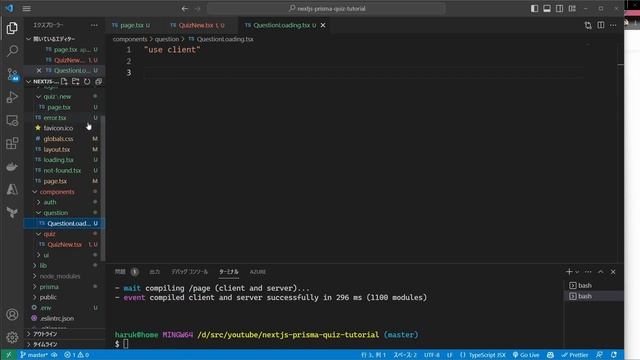The image size is (640, 360).
Task: Open the Run and Debug icon
Action: (x=12, y=97)
